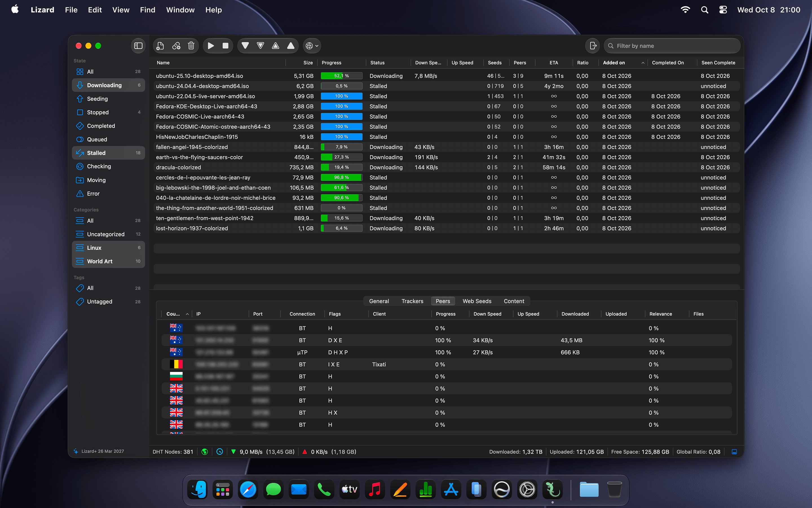Select the Untagged tag filter
Viewport: 812px width, 508px height.
[x=108, y=302]
